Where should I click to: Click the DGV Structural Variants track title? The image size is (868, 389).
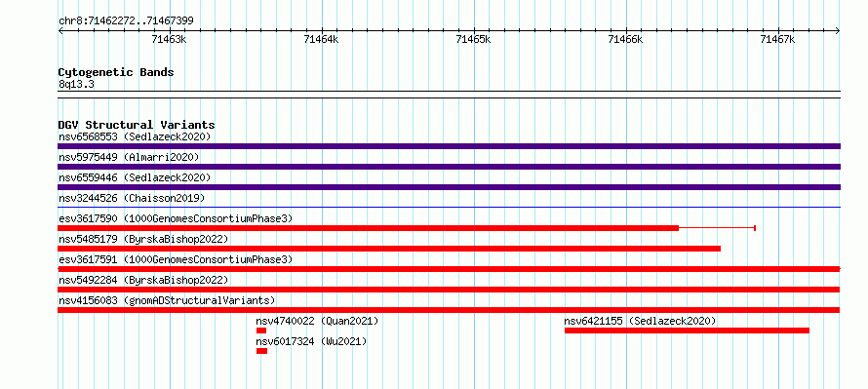(x=137, y=125)
